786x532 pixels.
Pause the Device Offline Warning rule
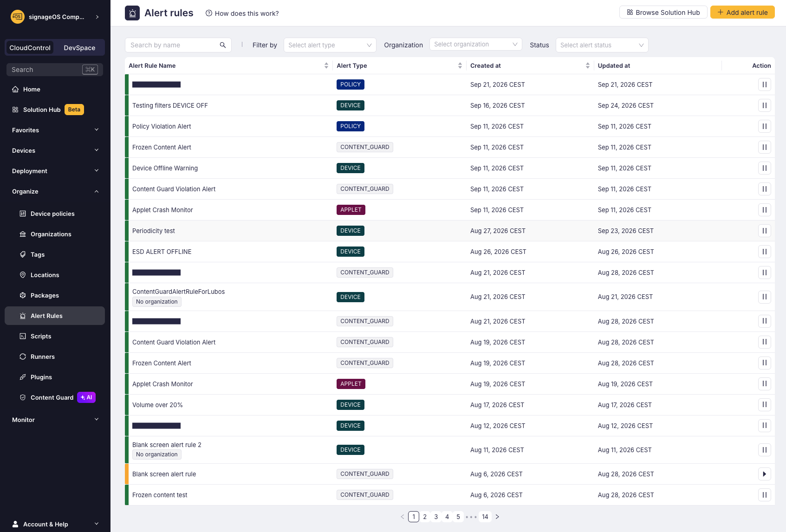pos(765,168)
